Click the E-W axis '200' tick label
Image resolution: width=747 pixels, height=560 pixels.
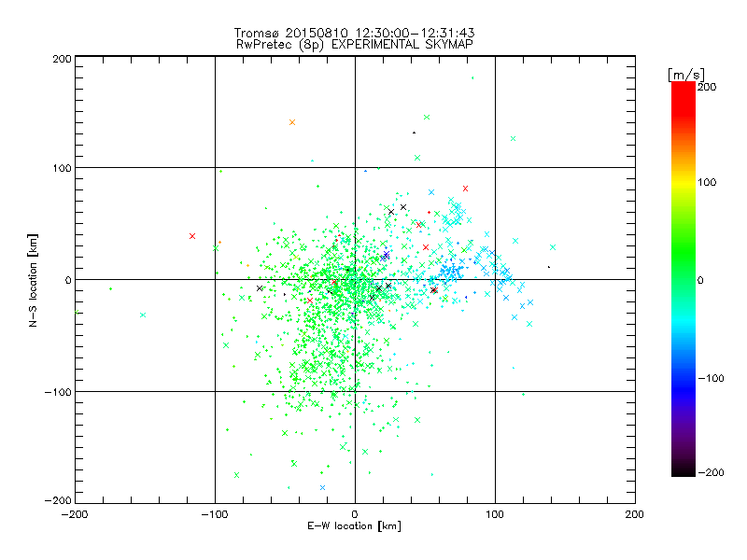pos(635,515)
